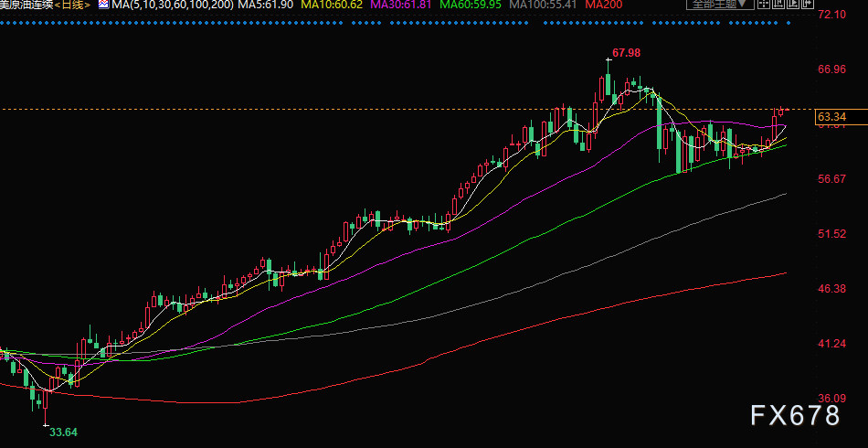
Task: Click the small indicator icon before MA label
Action: tap(103, 5)
